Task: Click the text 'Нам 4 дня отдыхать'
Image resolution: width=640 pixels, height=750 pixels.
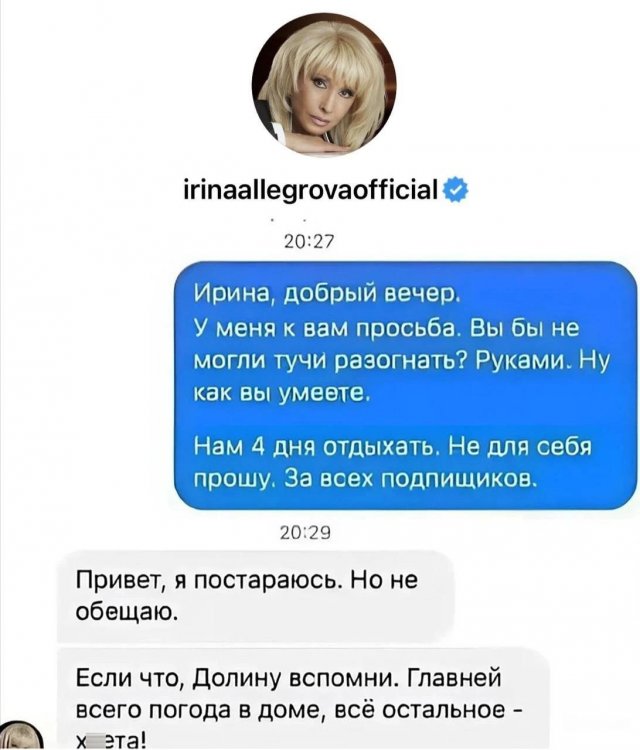Action: [x=314, y=447]
